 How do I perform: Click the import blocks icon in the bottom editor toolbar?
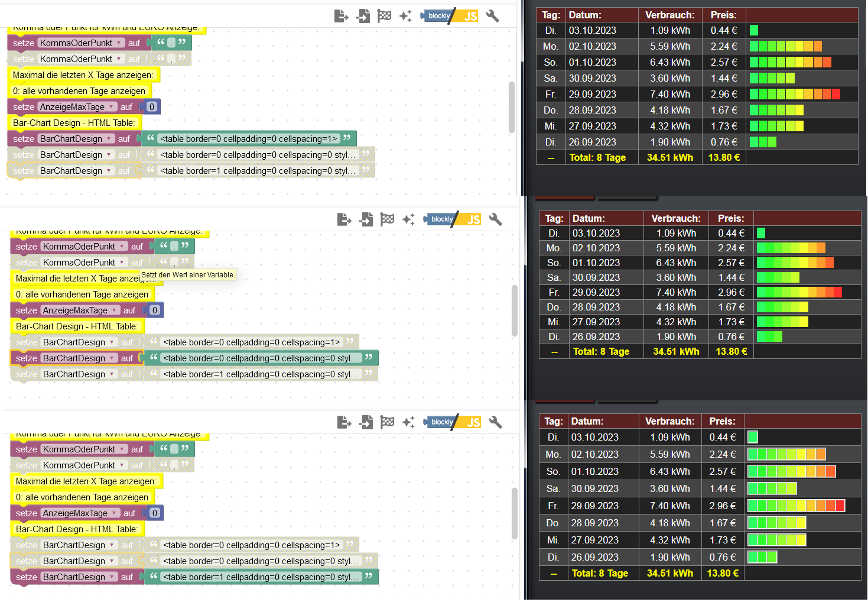[x=366, y=422]
